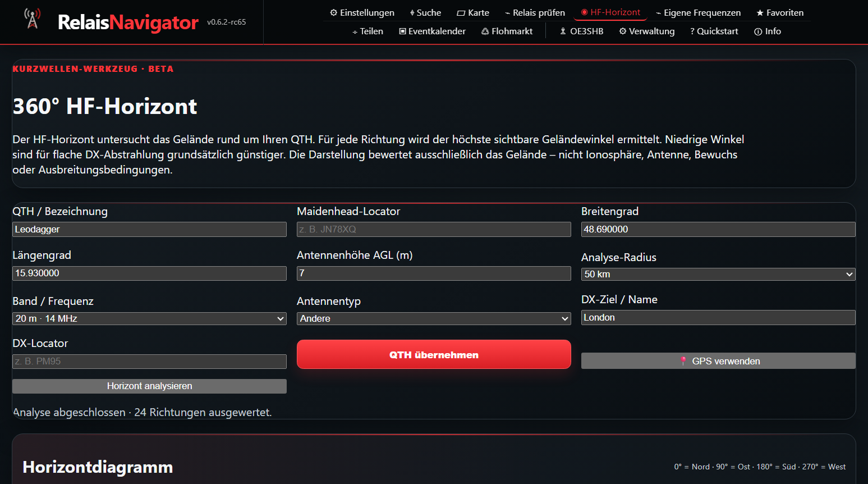Open the Teilen menu item

[368, 31]
